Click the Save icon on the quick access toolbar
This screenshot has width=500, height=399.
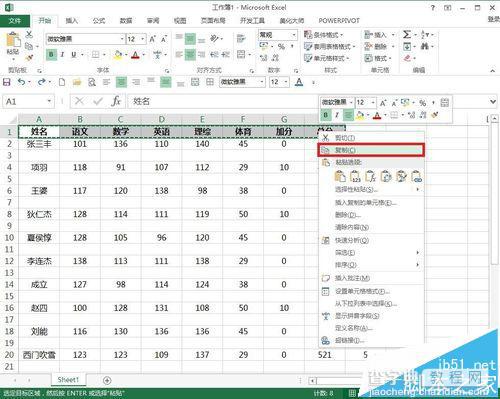(x=7, y=82)
